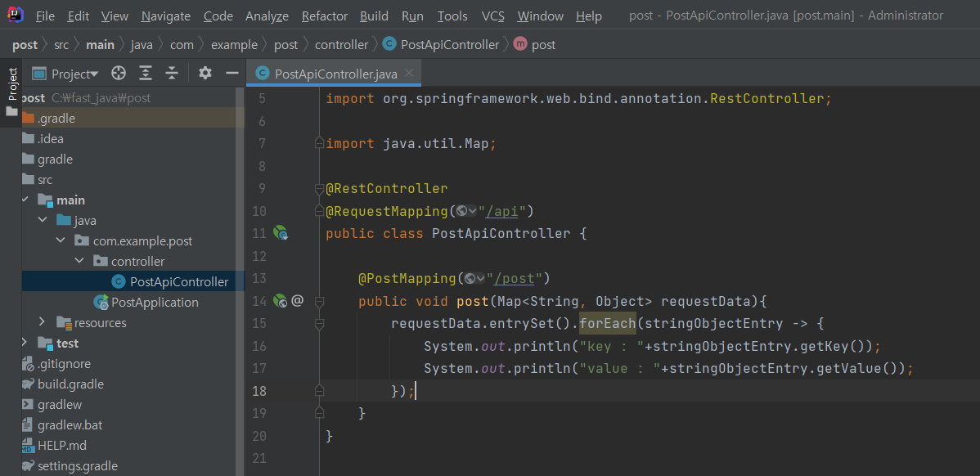
Task: Click the Spring gutter icon on line 11
Action: (x=281, y=233)
